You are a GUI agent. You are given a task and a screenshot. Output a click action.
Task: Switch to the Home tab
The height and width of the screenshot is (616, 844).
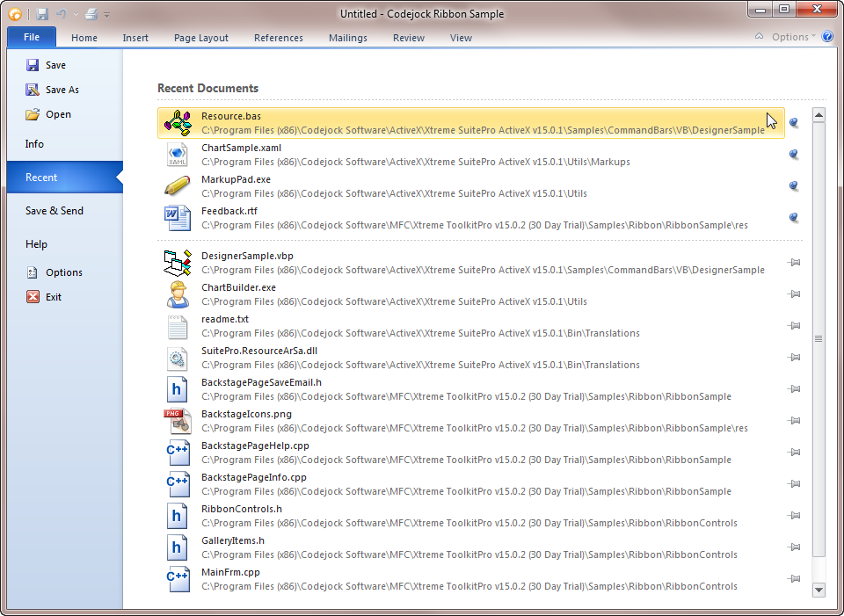pyautogui.click(x=84, y=38)
